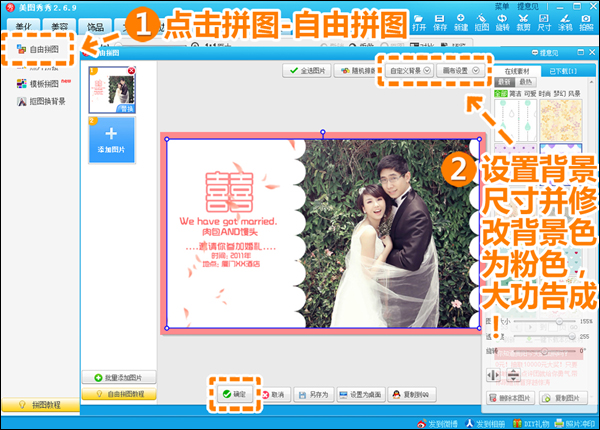Open the 菜单 main menu
The width and height of the screenshot is (600, 430).
502,6
